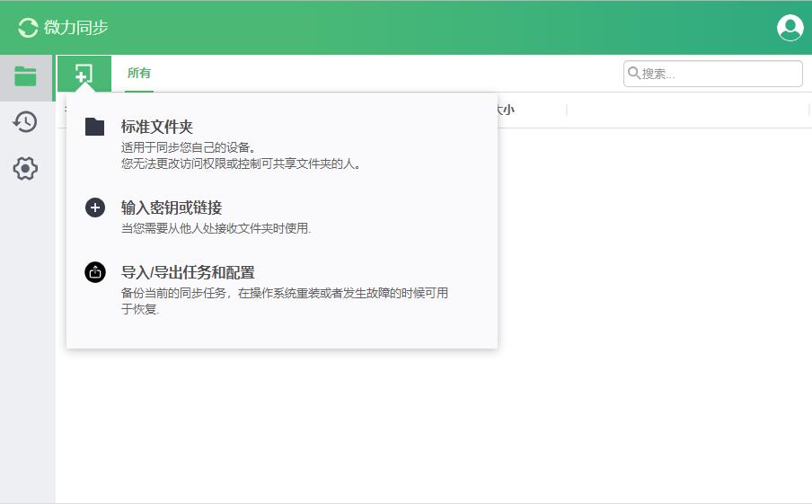
Task: Click the export circle icon beside 导入/导出
Action: (95, 272)
